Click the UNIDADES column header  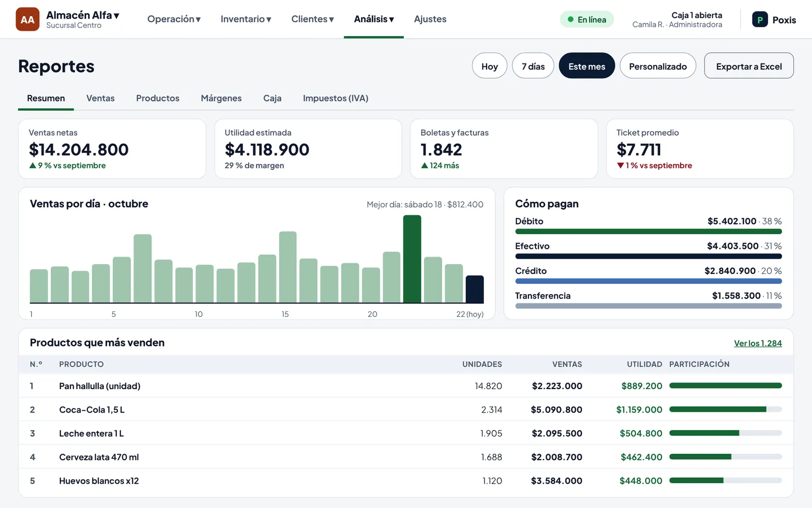(482, 364)
